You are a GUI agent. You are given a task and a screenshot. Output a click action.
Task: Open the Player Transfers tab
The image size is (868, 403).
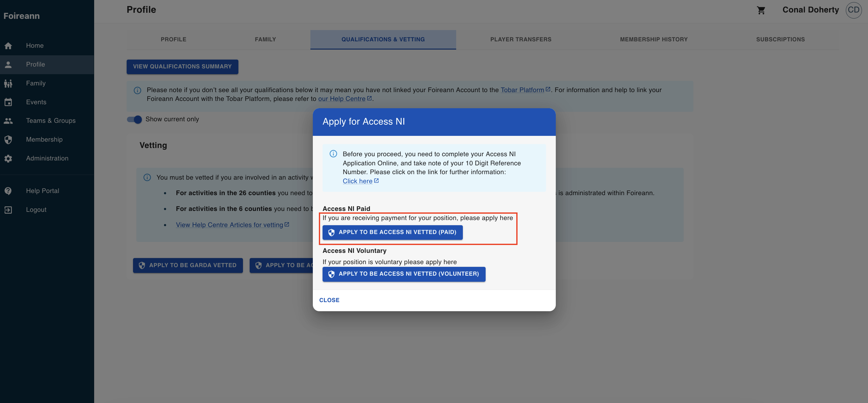(521, 40)
